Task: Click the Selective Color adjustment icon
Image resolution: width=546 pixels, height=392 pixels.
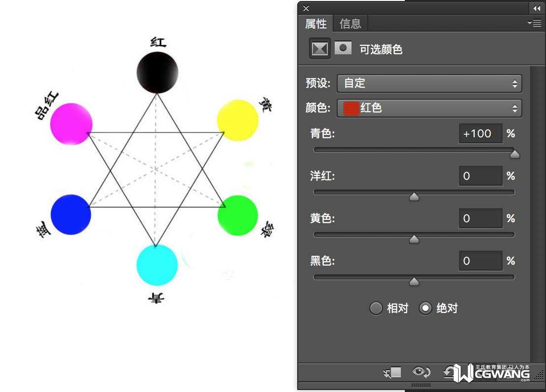Action: coord(320,49)
